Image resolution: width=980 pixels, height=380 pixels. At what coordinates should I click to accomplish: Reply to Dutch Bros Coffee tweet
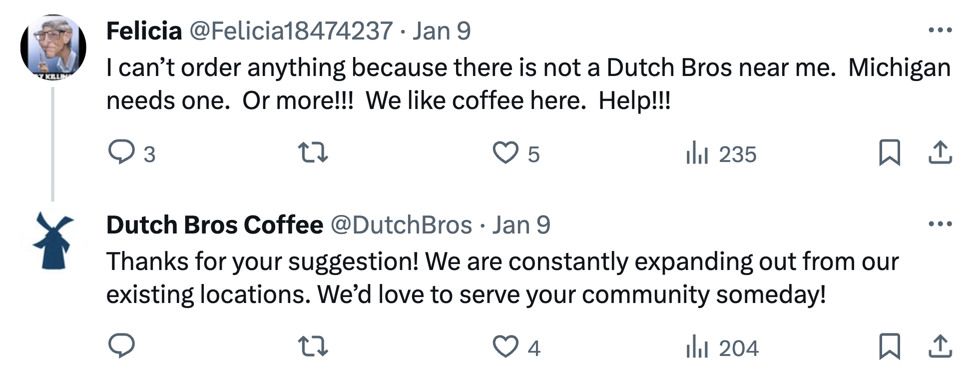coord(121,346)
